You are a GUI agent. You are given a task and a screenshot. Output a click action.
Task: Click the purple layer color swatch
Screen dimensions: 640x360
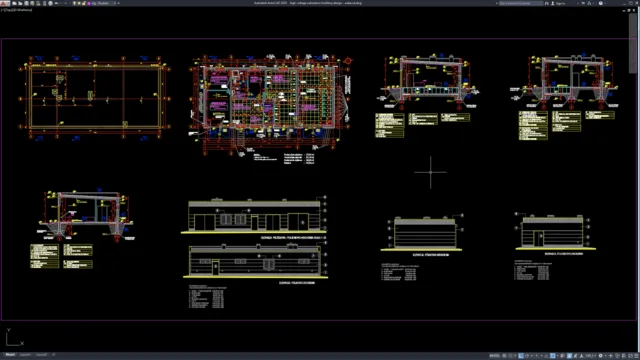point(89,3)
